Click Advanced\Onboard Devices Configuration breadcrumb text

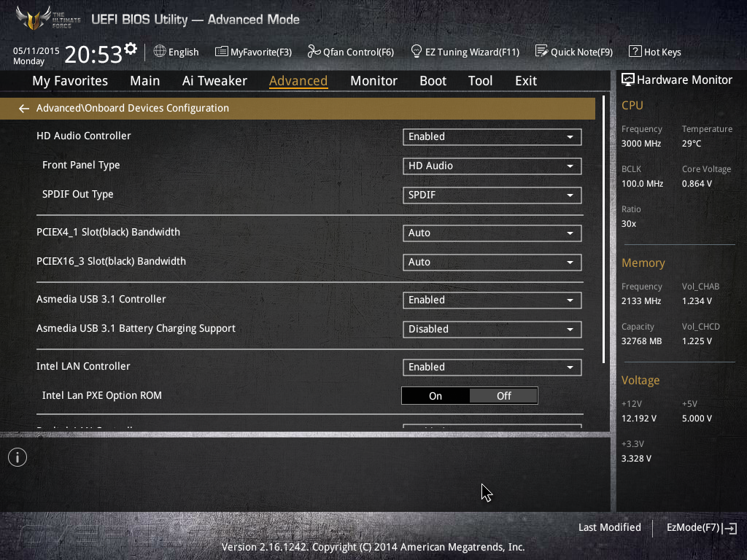click(133, 108)
